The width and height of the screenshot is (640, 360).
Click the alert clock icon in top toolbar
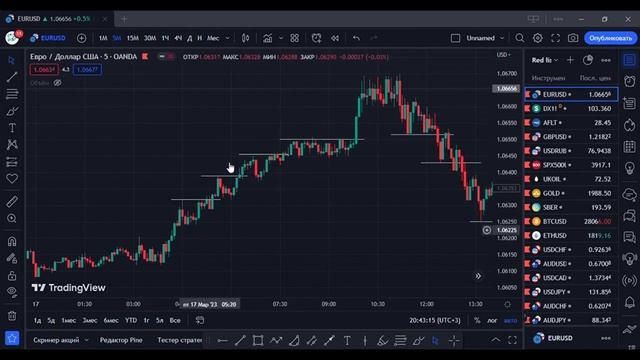(x=316, y=38)
